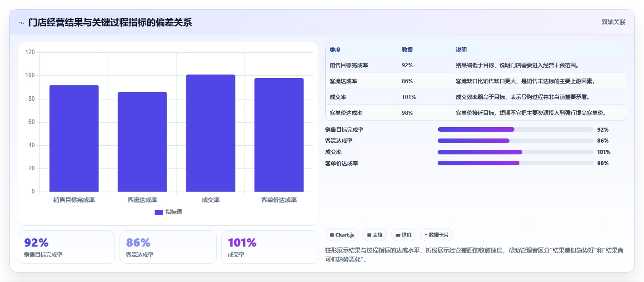Click the 成交率 101% progress bar

515,152
